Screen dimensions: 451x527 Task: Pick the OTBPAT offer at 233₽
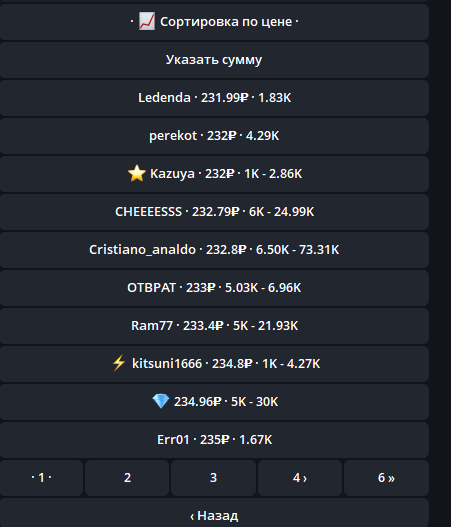(214, 288)
